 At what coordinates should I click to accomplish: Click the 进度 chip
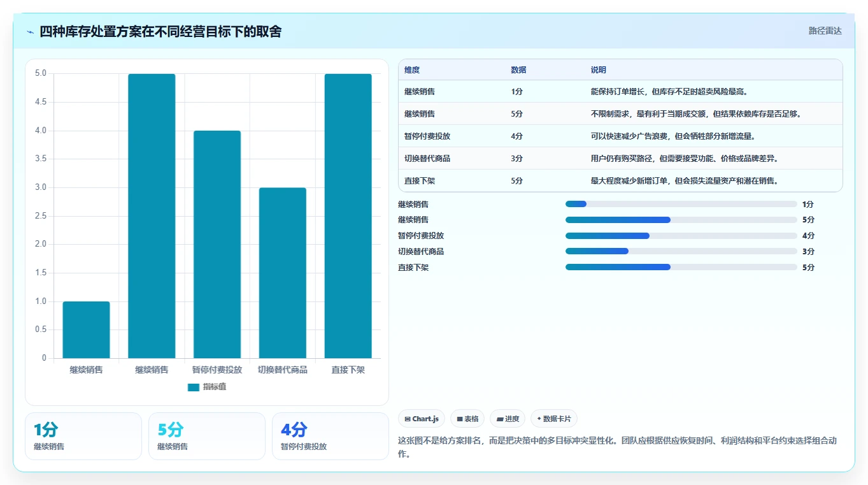[508, 419]
